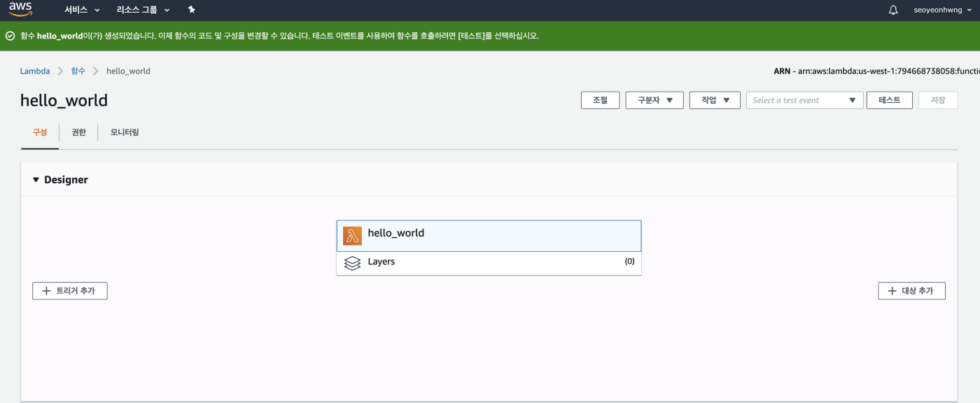Click the Layers count (0)
This screenshot has width=980, height=403.
(629, 261)
